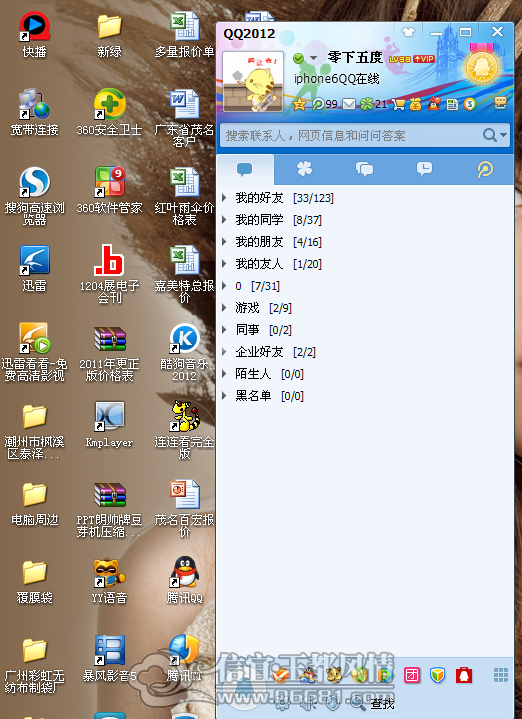Select the 迅雷 desktop shortcut
Screen dimensions: 522x719
(x=34, y=268)
